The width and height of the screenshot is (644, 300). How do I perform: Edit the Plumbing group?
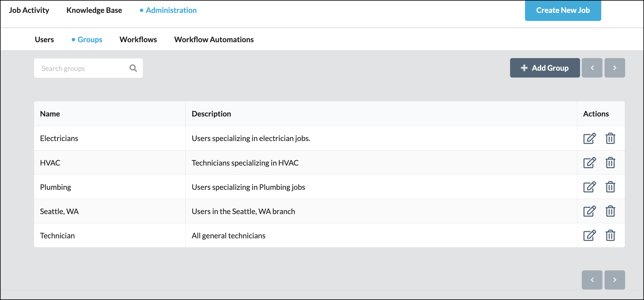589,187
